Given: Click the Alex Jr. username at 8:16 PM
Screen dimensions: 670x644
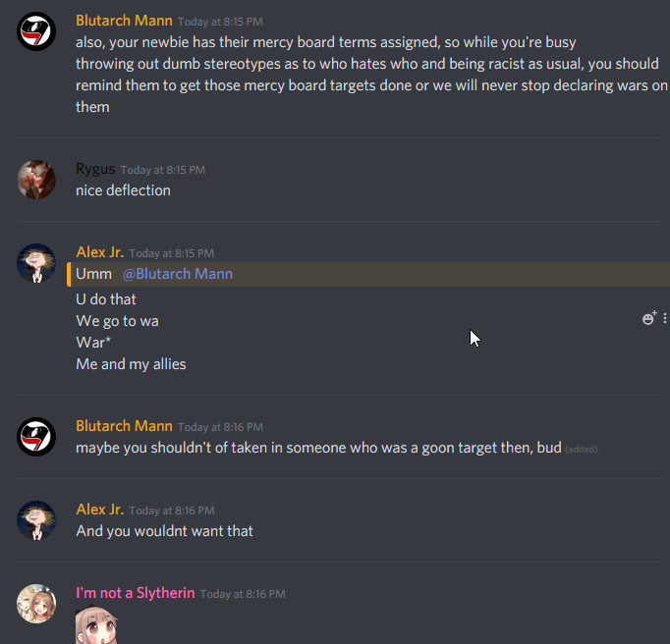Looking at the screenshot, I should pos(100,510).
